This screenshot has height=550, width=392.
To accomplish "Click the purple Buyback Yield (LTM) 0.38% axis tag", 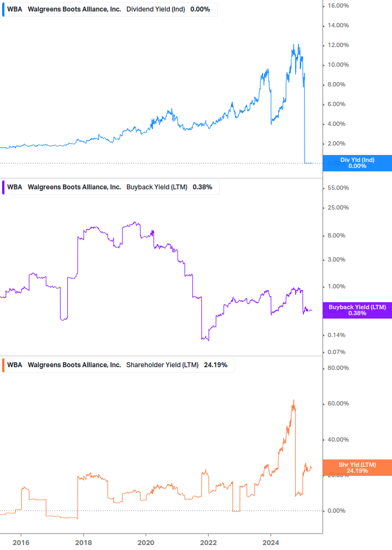I will click(x=358, y=310).
